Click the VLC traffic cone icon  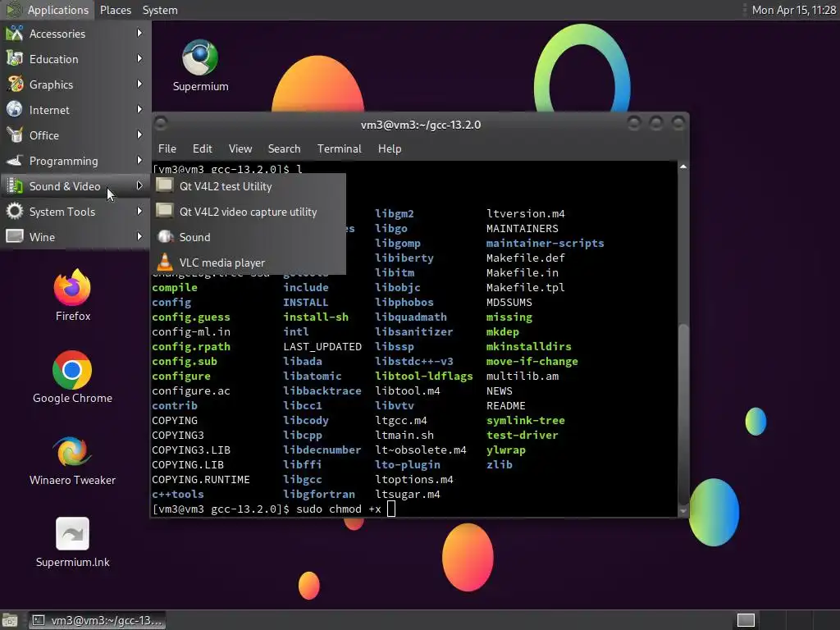point(165,262)
